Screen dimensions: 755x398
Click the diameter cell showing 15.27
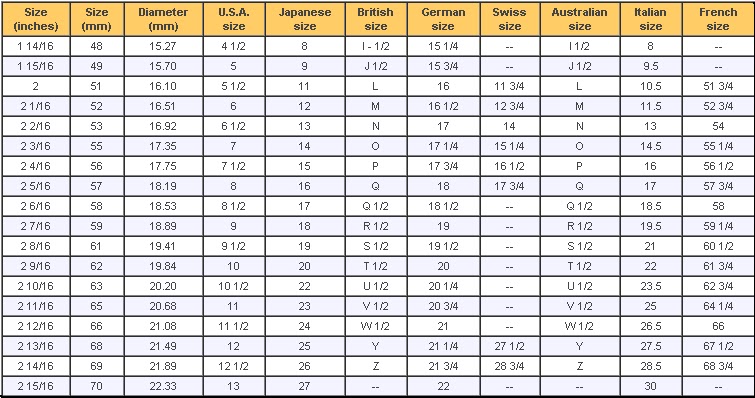(x=163, y=47)
